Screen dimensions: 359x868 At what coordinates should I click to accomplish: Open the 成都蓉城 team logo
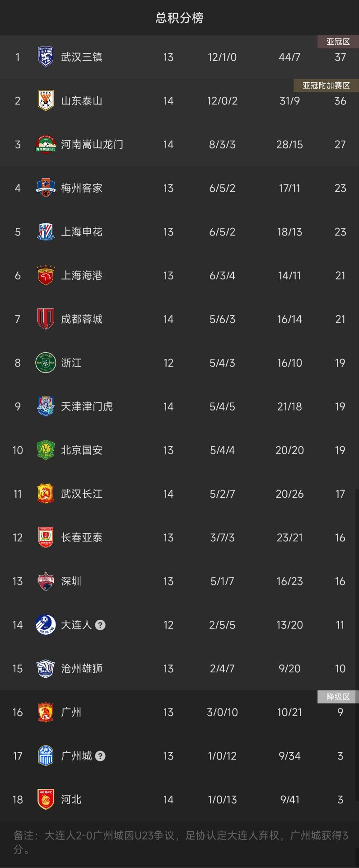pos(46,319)
